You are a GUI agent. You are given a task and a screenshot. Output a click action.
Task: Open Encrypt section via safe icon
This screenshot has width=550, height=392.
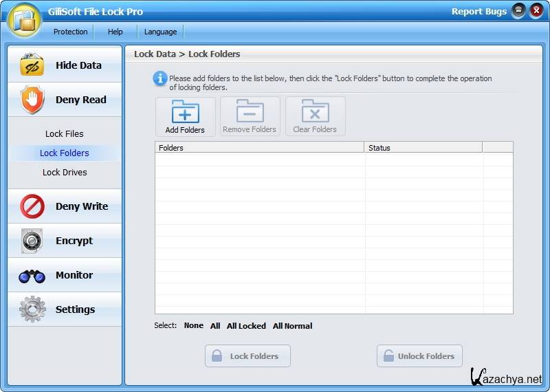click(32, 241)
